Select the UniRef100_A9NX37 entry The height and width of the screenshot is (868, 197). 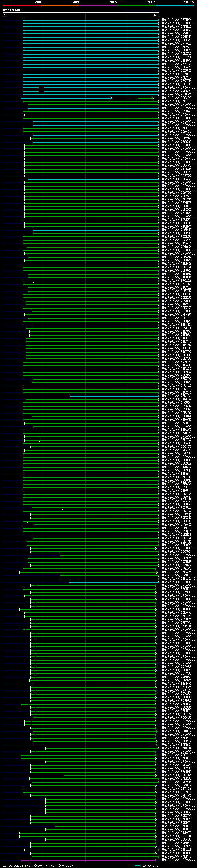pos(176,54)
